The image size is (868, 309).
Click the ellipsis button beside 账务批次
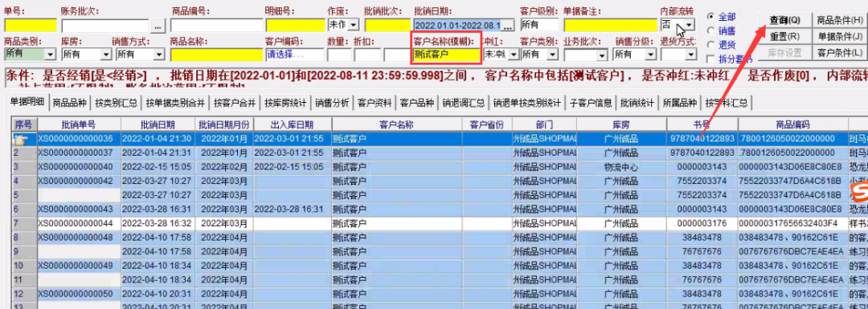(x=158, y=26)
